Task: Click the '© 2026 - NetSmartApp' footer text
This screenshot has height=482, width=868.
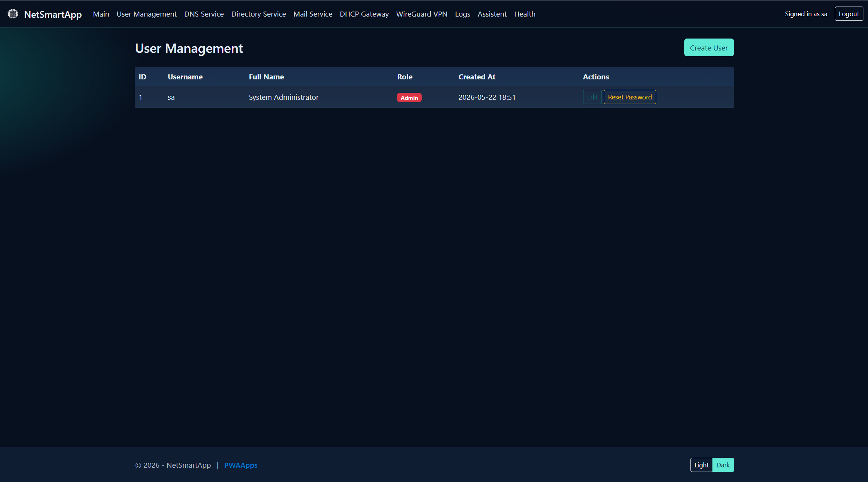Action: (173, 465)
